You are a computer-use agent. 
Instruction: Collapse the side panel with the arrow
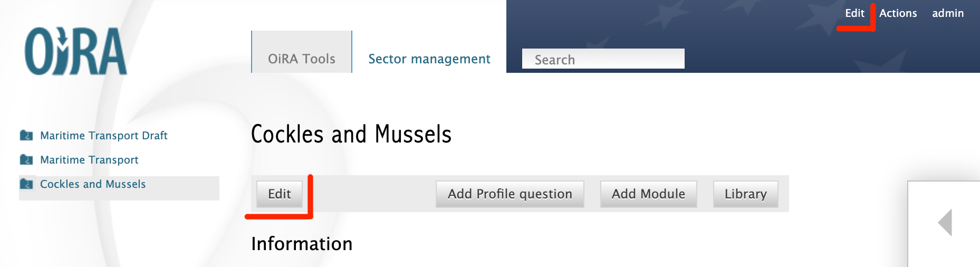945,222
